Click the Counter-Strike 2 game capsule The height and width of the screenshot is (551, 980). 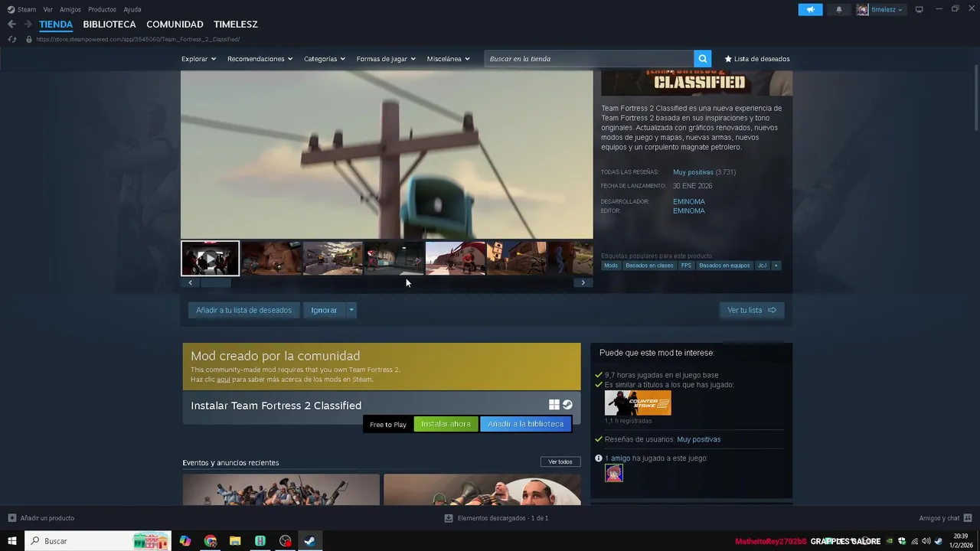coord(638,403)
